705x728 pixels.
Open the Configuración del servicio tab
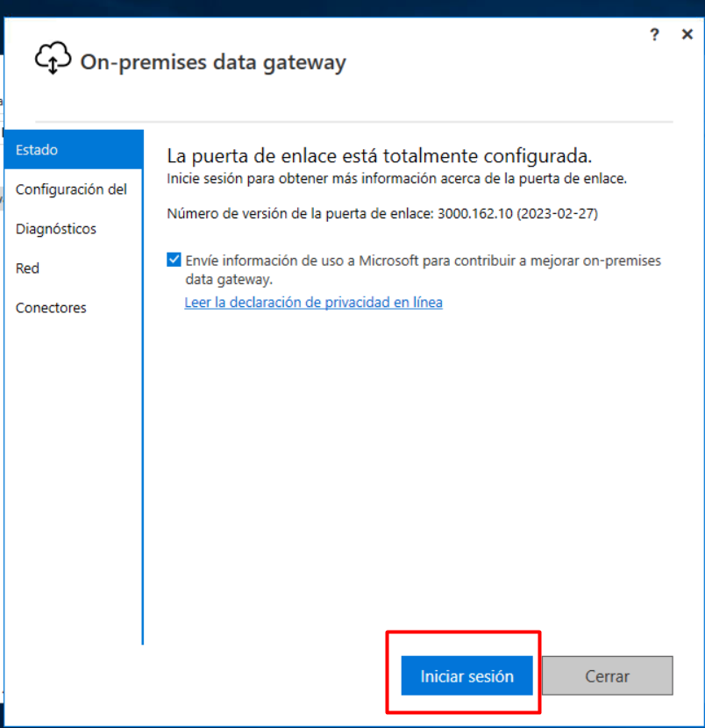[x=73, y=189]
